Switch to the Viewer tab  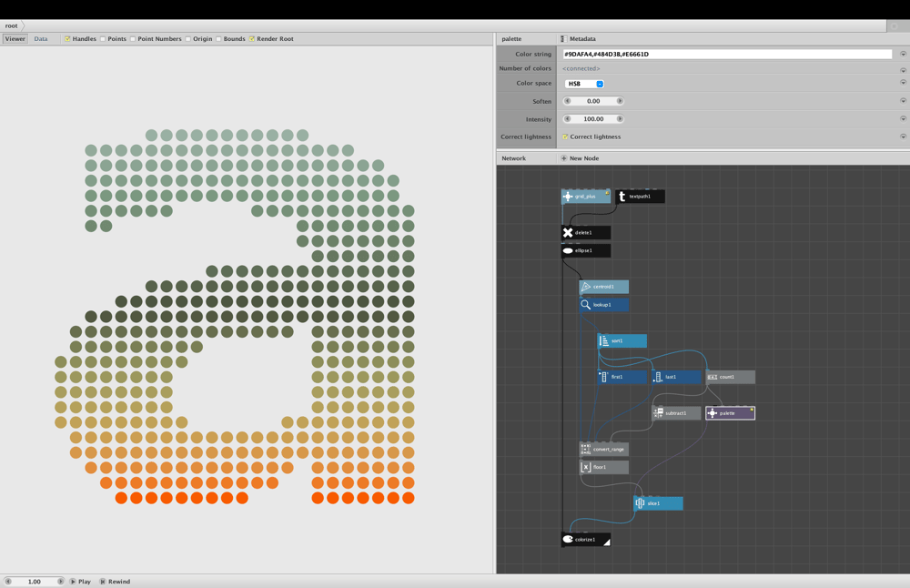point(15,39)
